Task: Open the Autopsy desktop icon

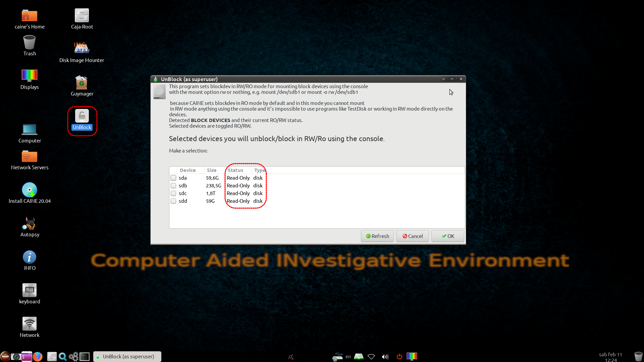Action: 30,224
